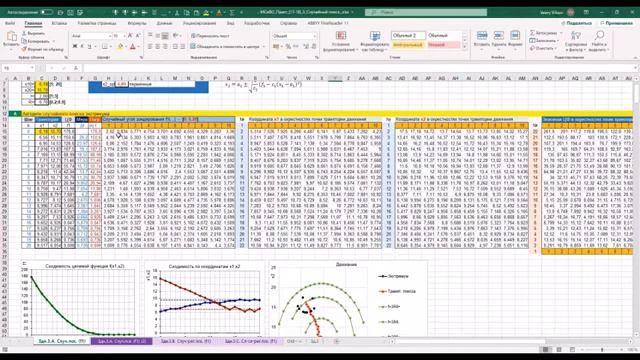Click the zoom slider in status bar
The width and height of the screenshot is (640, 360).
pyautogui.click(x=602, y=350)
